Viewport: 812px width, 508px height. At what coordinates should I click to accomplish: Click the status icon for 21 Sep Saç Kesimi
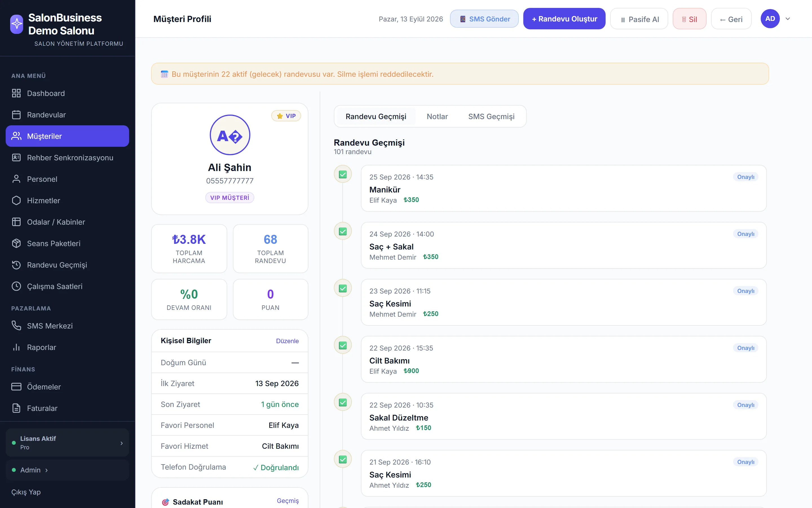(x=343, y=459)
